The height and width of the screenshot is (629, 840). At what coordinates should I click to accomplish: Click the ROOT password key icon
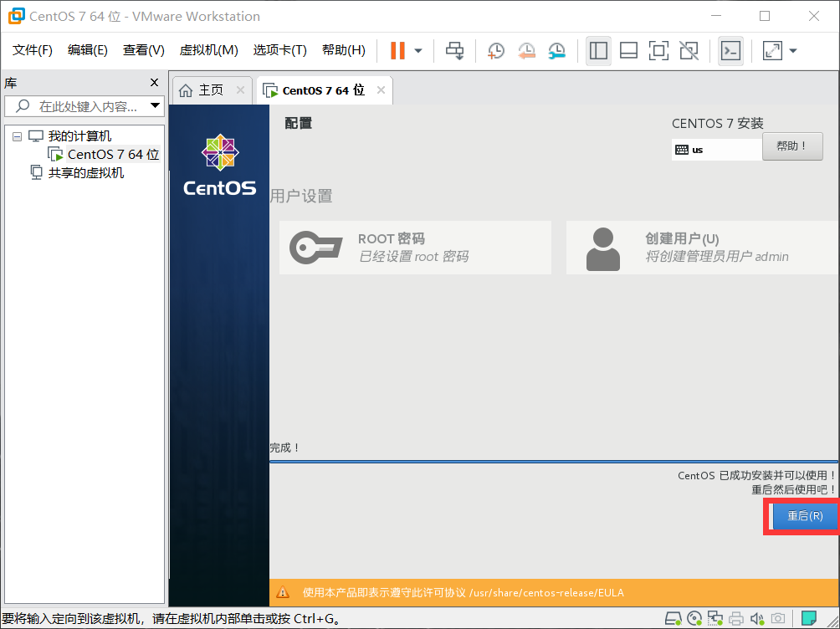[x=316, y=248]
